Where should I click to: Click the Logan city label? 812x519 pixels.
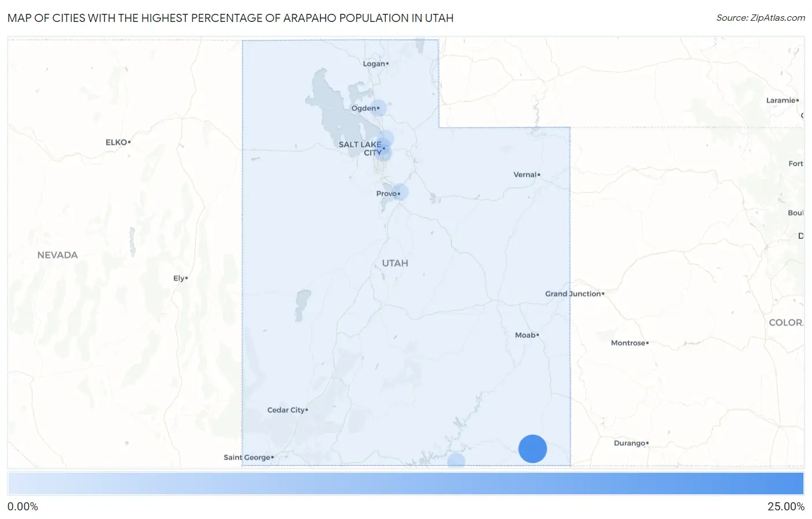[x=375, y=64]
